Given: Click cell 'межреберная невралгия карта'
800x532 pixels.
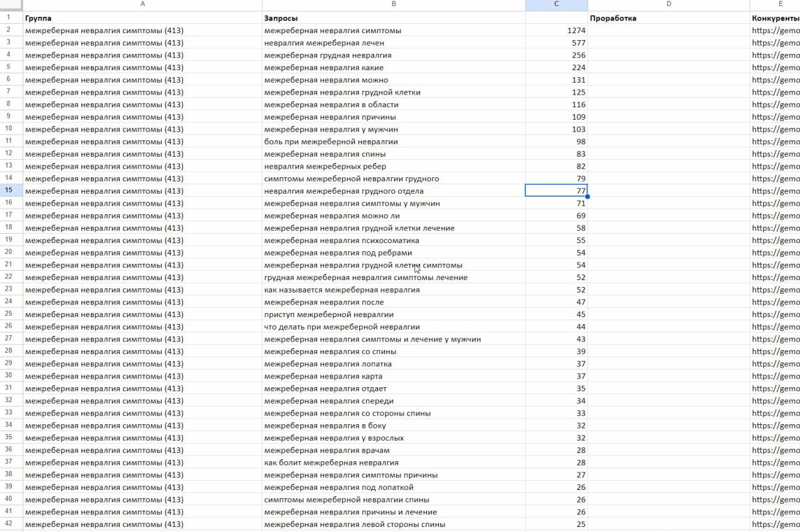Looking at the screenshot, I should (x=394, y=376).
